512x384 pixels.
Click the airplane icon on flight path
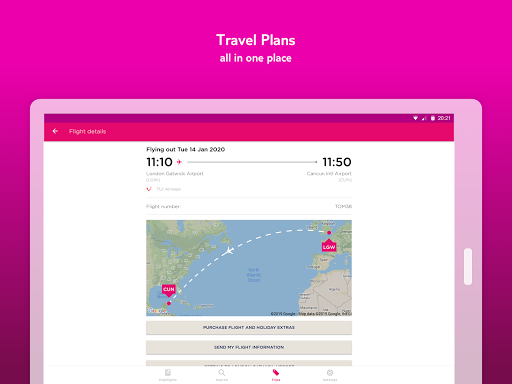[229, 250]
